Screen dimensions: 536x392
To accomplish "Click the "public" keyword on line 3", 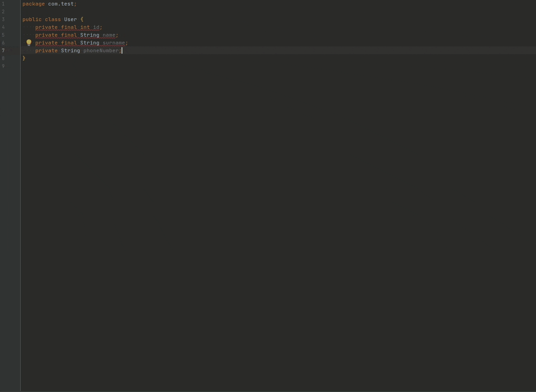I will click(32, 19).
